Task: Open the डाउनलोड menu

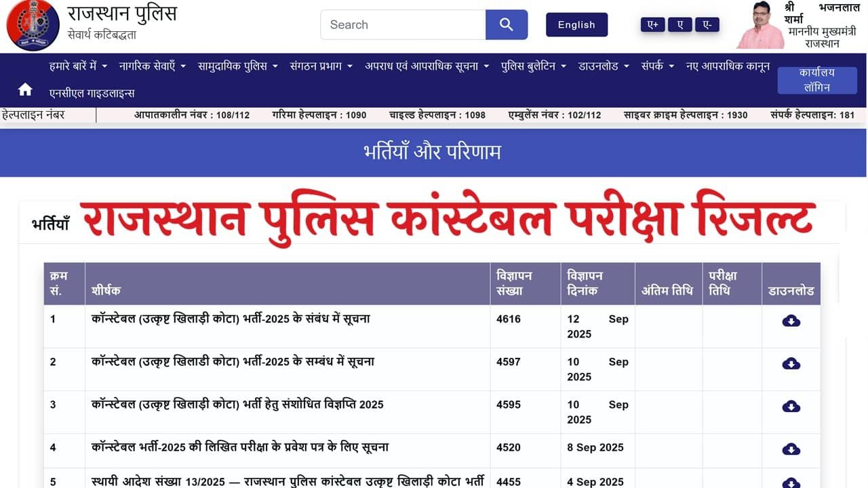Action: tap(604, 66)
